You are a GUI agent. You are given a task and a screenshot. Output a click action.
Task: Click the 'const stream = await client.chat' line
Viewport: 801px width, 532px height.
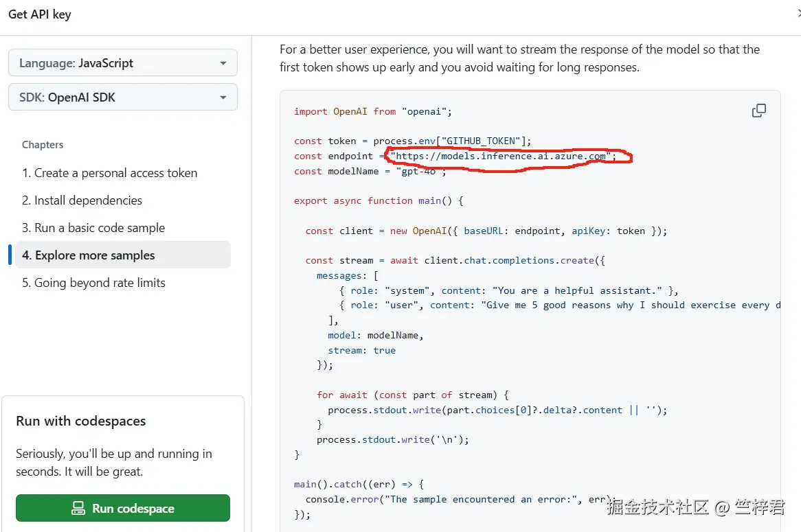(455, 260)
